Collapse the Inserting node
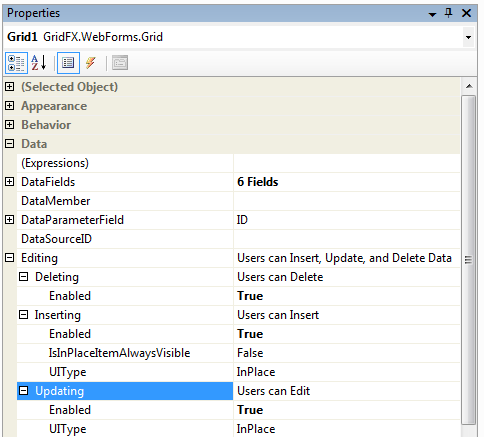The image size is (484, 437). tap(23, 315)
